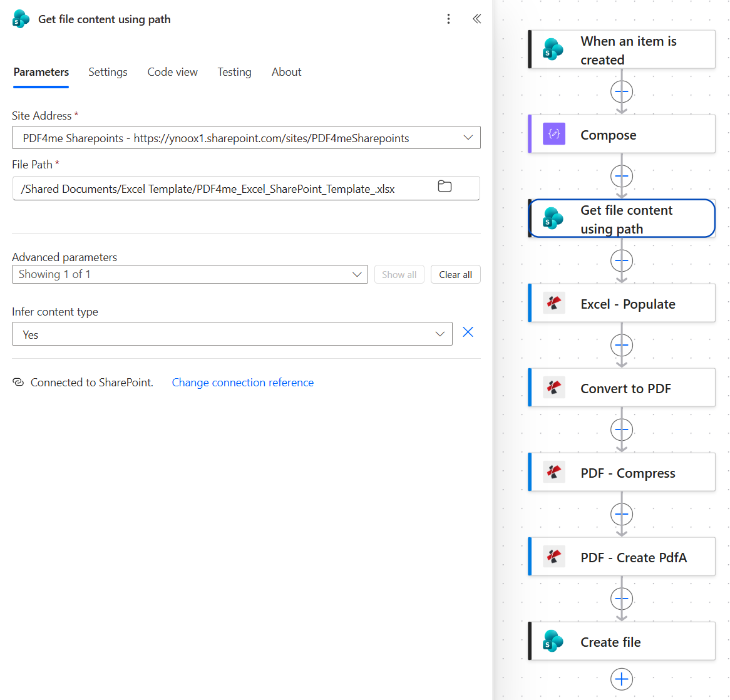The image size is (730, 700).
Task: Select the PDF - Create PdfA action card
Action: click(x=622, y=557)
